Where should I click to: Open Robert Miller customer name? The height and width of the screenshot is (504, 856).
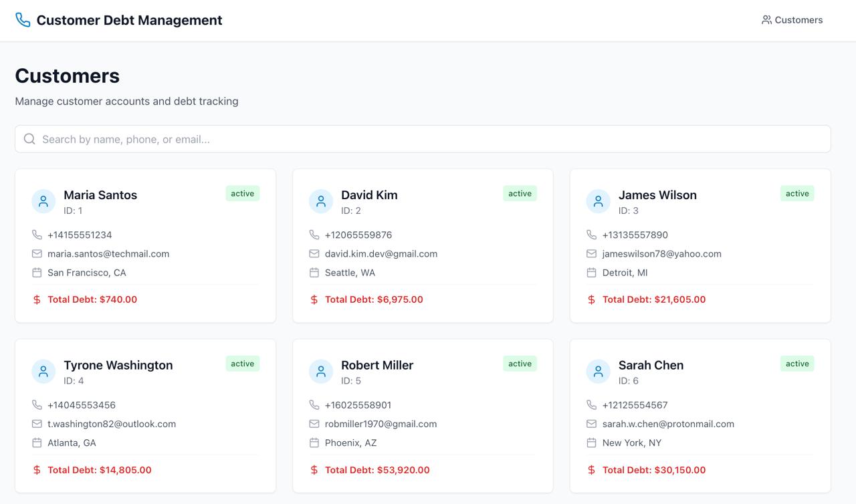tap(377, 365)
